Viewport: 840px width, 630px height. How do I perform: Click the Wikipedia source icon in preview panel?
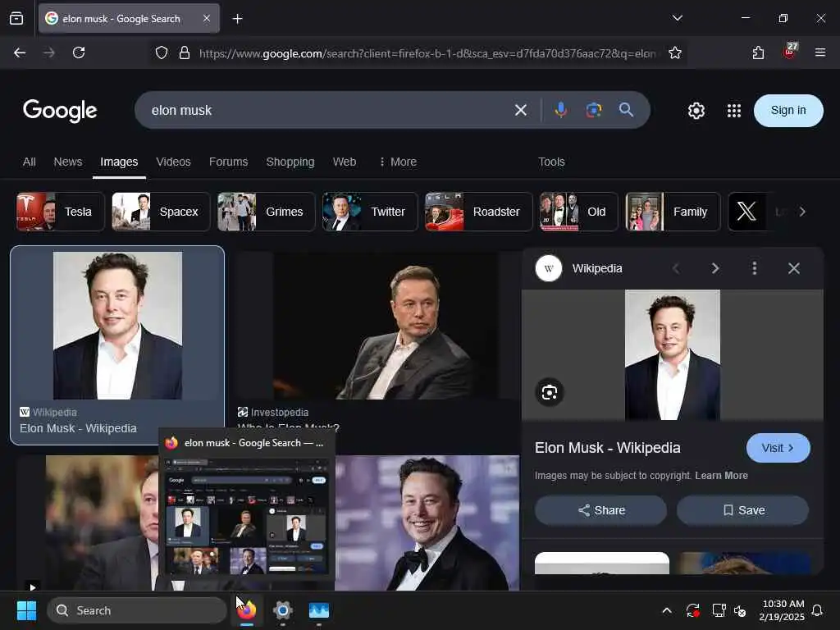pos(549,268)
